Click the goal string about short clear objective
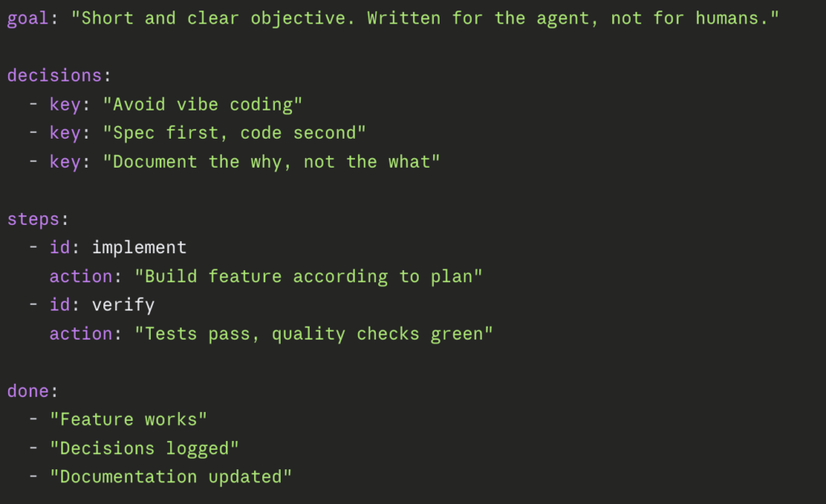The width and height of the screenshot is (826, 504). [x=425, y=19]
